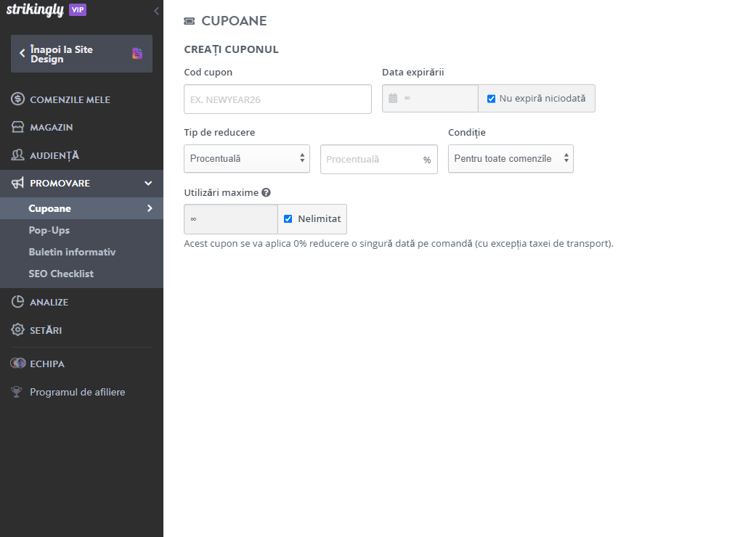Open Programul de afiliere link

77,392
